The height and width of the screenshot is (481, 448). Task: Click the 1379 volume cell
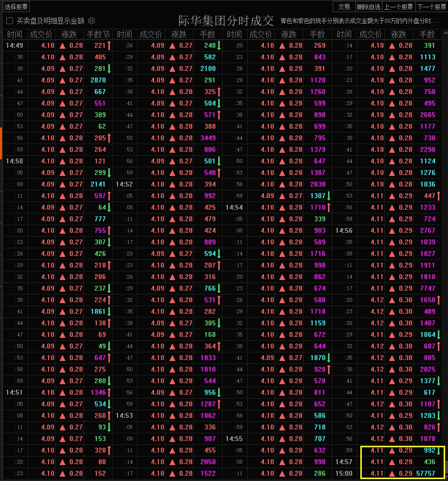point(317,149)
